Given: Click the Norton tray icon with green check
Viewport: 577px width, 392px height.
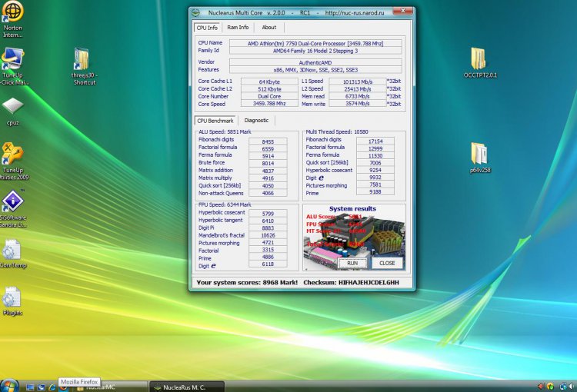Looking at the screenshot, I should pos(551,386).
